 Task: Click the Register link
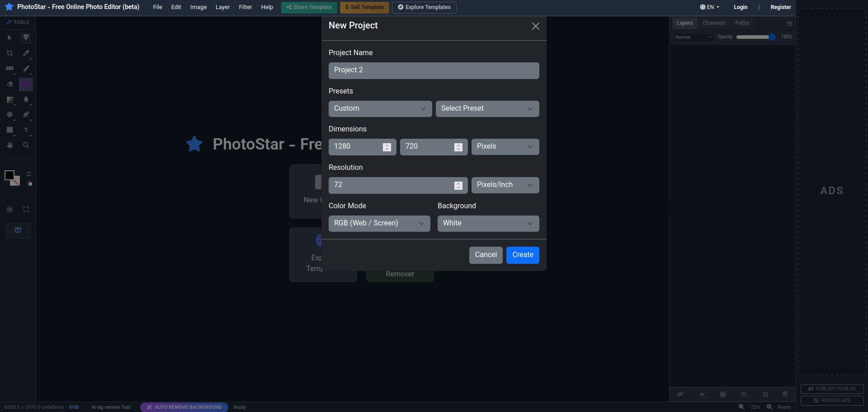click(x=781, y=7)
